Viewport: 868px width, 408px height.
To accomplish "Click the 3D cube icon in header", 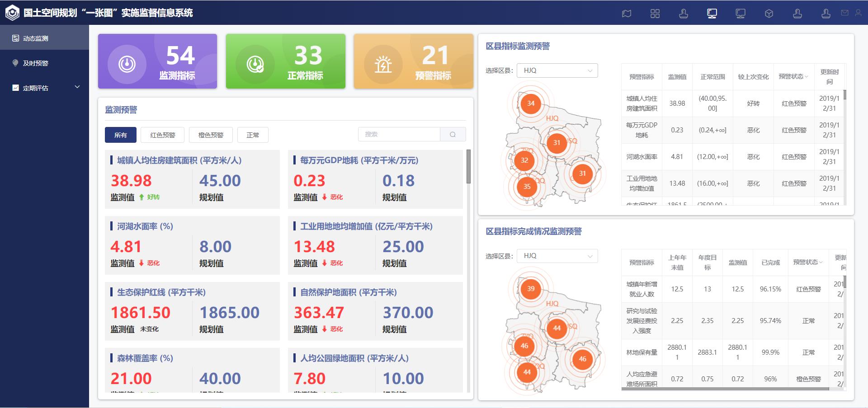I will click(769, 14).
